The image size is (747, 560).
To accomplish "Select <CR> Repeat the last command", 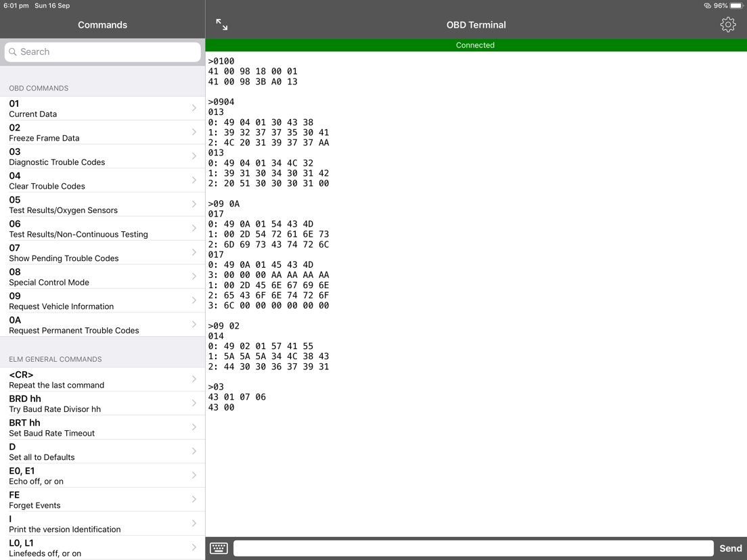I will [102, 379].
